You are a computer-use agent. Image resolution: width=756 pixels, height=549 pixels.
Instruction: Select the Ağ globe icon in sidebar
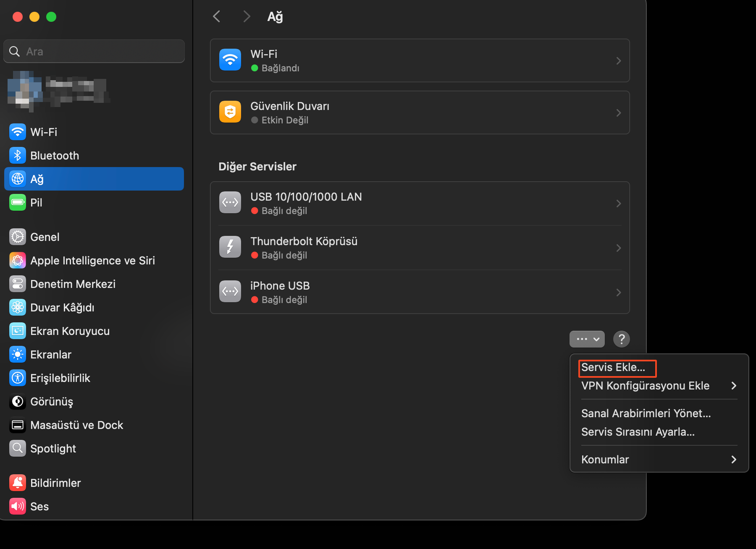point(18,179)
